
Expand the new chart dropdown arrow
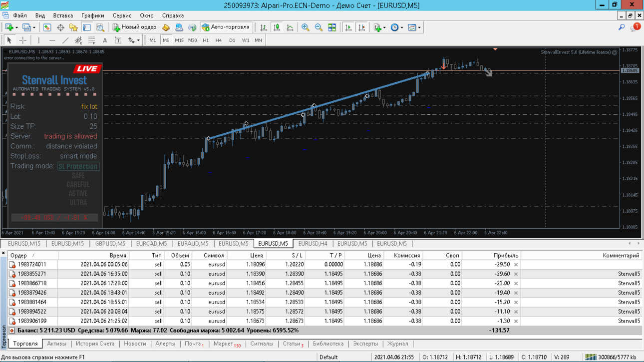click(x=16, y=28)
